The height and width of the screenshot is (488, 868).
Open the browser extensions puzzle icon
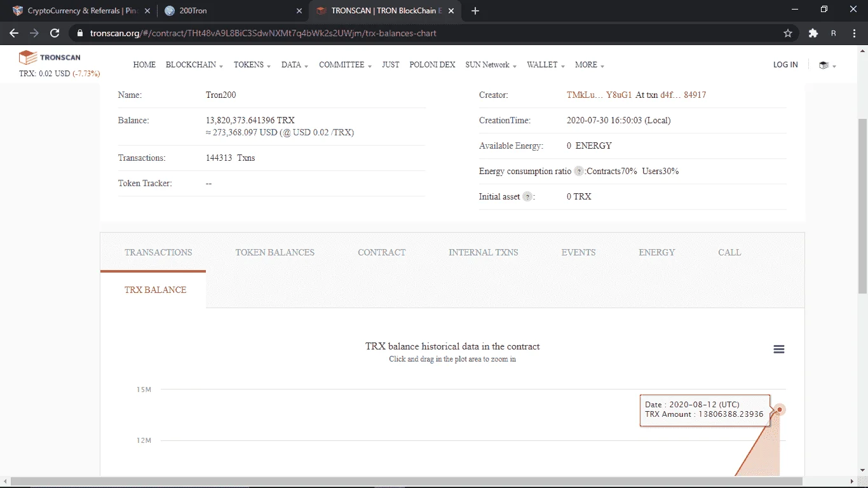[813, 33]
